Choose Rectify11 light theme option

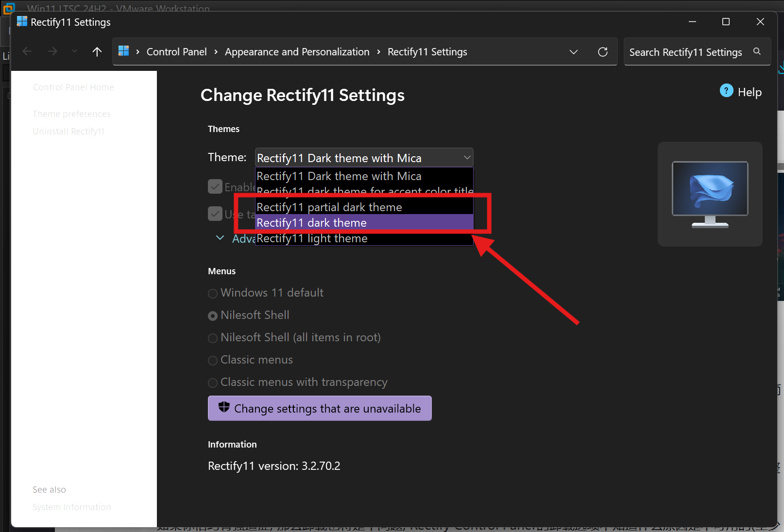[364, 238]
